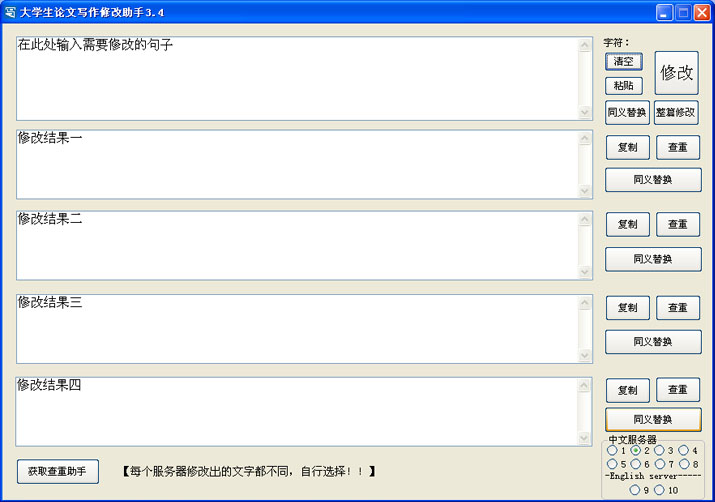Copy 修改结果一 with its 复制 button
The image size is (715, 502).
[627, 148]
